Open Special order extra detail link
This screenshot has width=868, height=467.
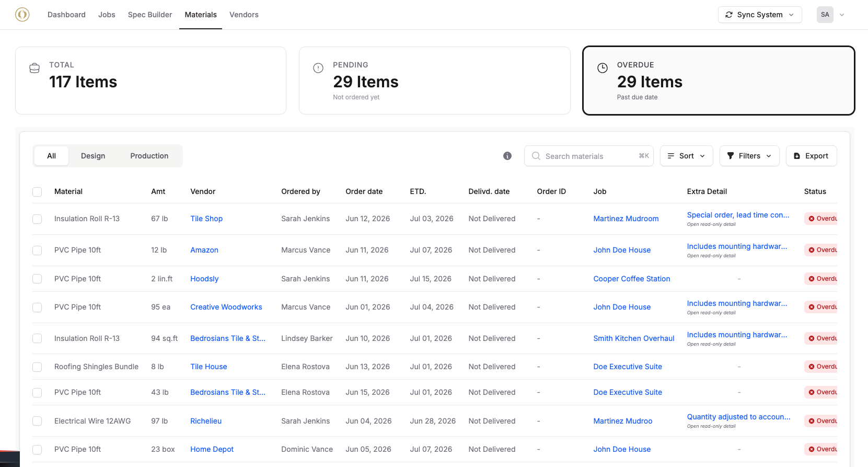[738, 215]
